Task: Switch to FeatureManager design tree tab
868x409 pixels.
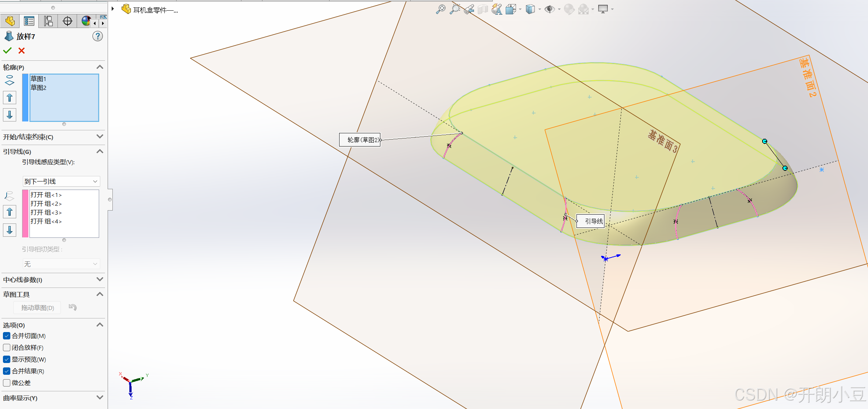Action: tap(10, 21)
